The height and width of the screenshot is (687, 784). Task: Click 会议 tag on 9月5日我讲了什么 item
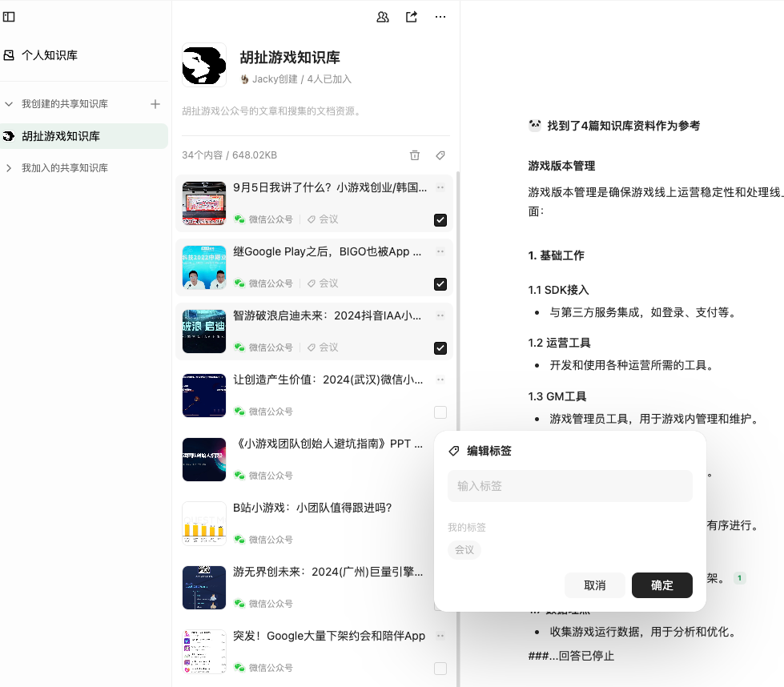click(x=323, y=219)
